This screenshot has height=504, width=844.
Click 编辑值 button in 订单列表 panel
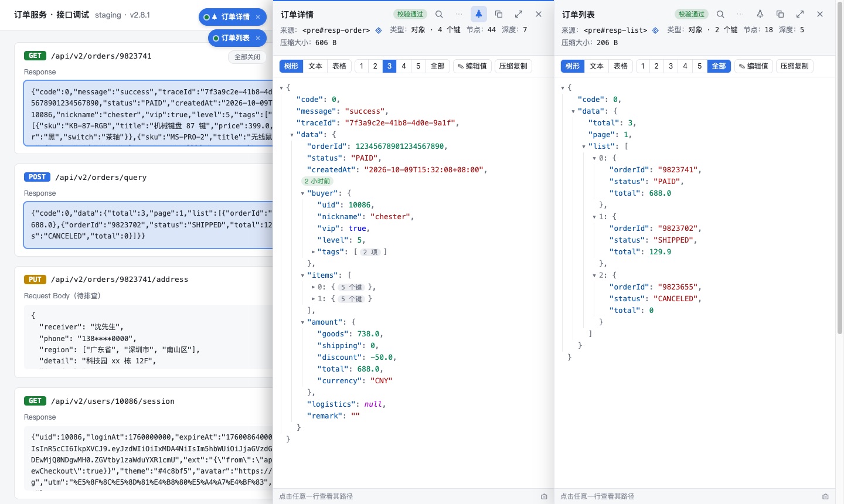(x=754, y=66)
